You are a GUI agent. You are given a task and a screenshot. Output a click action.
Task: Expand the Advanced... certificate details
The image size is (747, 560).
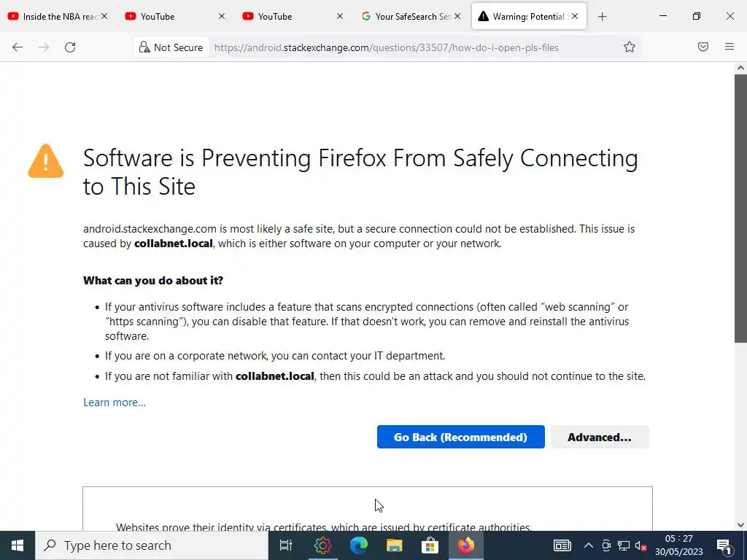point(600,437)
